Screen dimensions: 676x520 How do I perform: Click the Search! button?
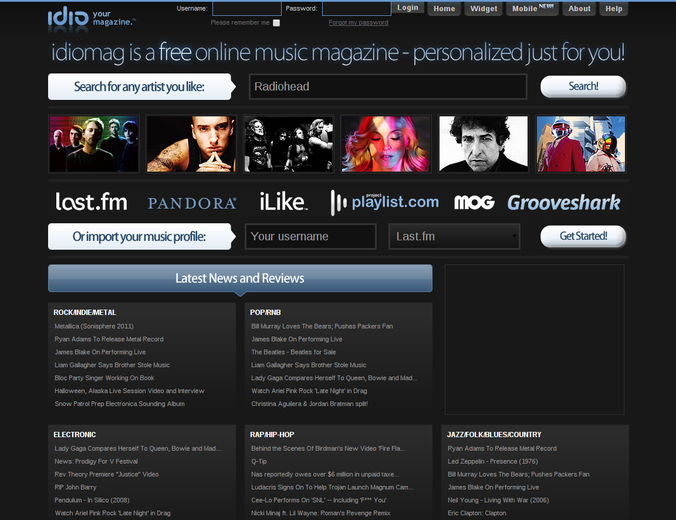coord(583,87)
